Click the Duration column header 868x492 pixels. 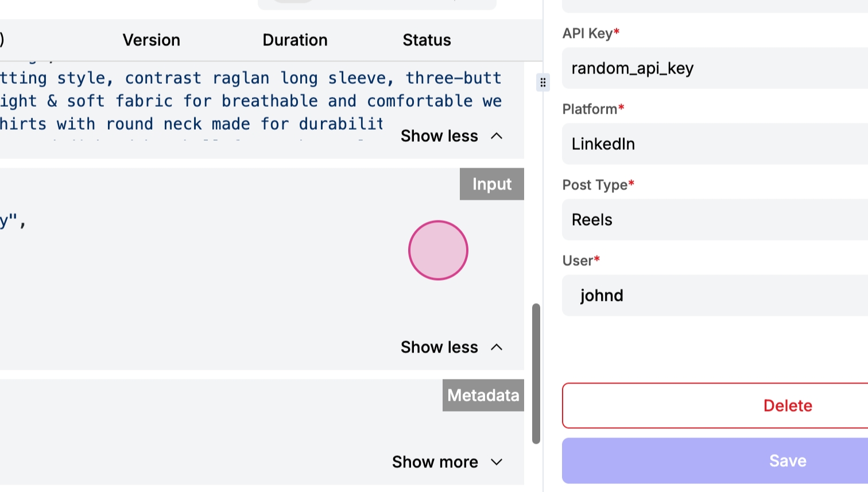point(295,40)
